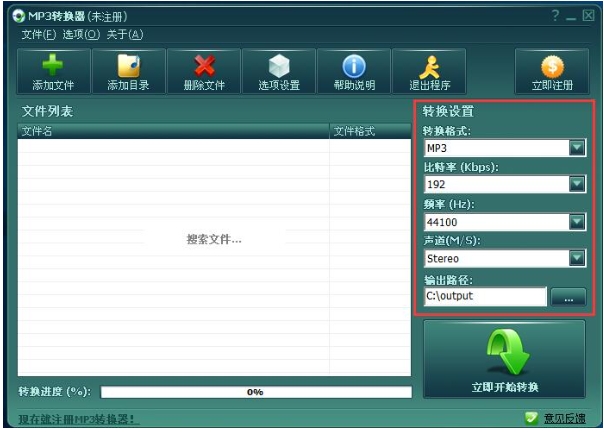This screenshot has height=432, width=604.
Task: Close the MP3转换器 window
Action: pyautogui.click(x=588, y=15)
